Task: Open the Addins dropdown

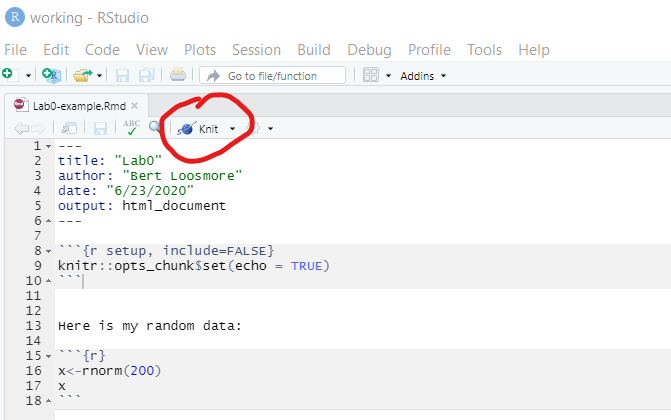Action: pos(423,76)
